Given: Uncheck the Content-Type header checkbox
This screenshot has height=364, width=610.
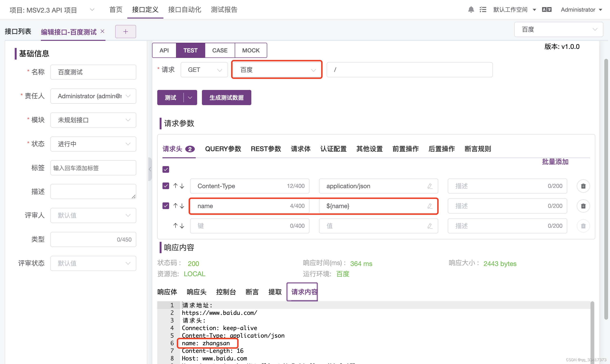Looking at the screenshot, I should [x=166, y=186].
